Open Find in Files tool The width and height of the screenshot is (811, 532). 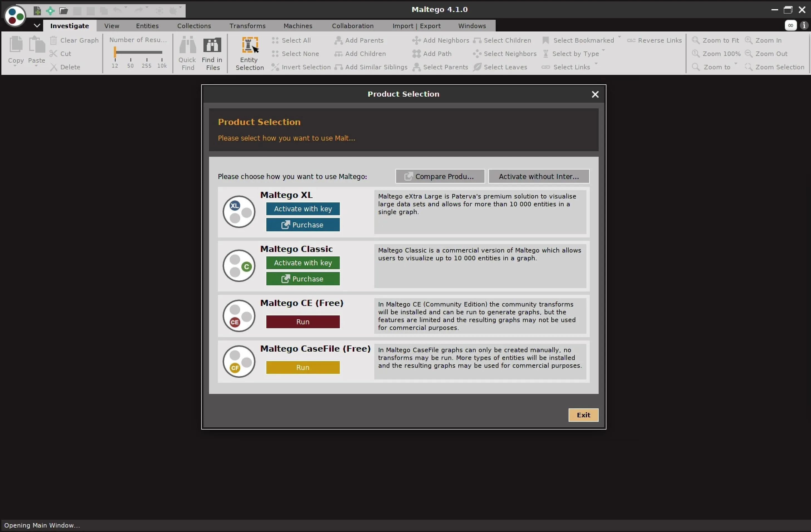click(x=212, y=53)
